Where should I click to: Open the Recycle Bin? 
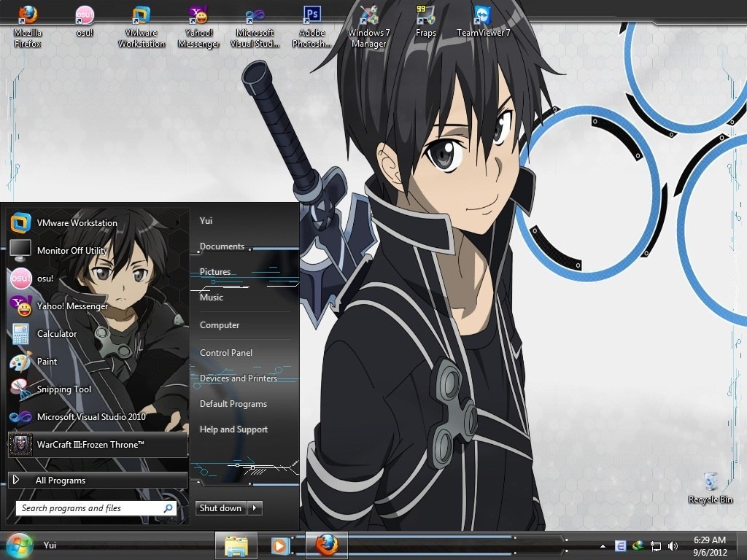pos(711,488)
